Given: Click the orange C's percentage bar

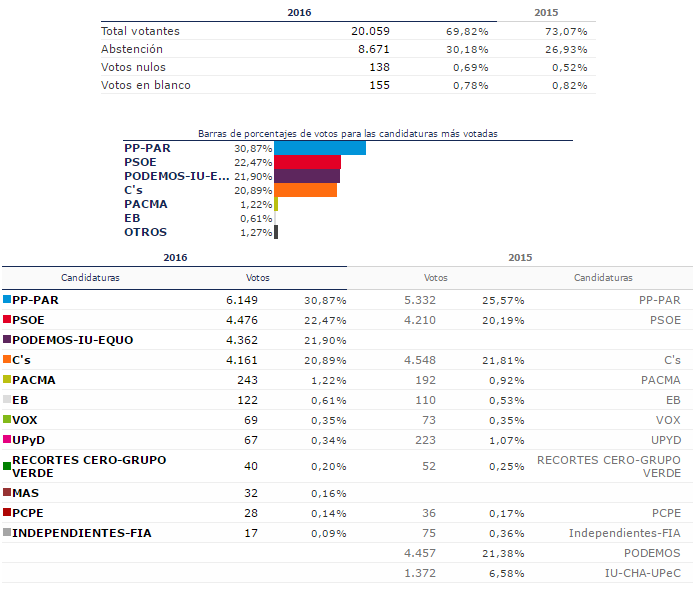Looking at the screenshot, I should click(305, 190).
